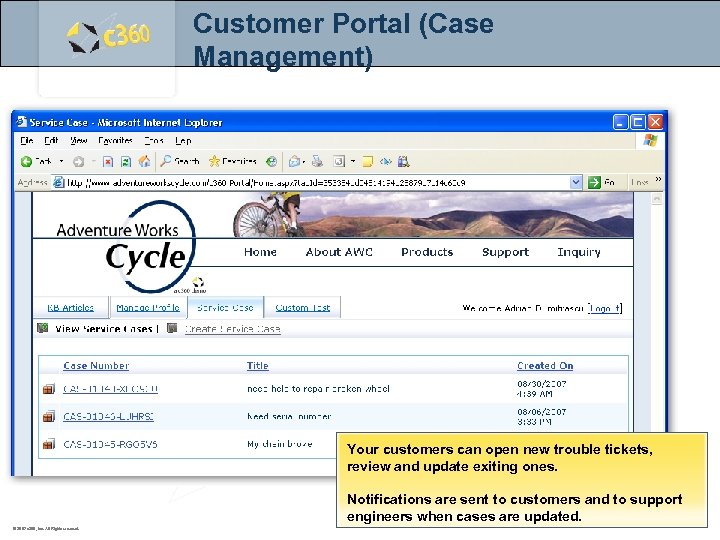Go back with the Back button
This screenshot has width=720, height=540.
coord(36,161)
